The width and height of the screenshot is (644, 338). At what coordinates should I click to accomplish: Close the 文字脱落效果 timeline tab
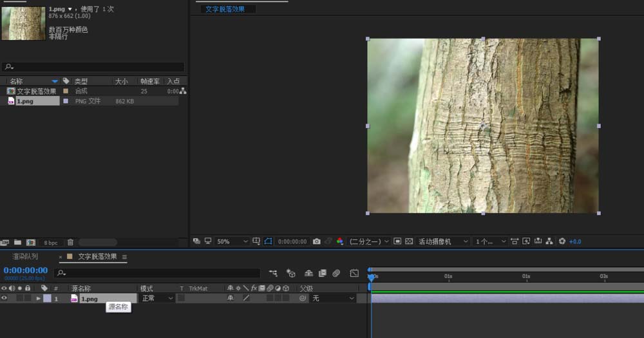[x=61, y=257]
